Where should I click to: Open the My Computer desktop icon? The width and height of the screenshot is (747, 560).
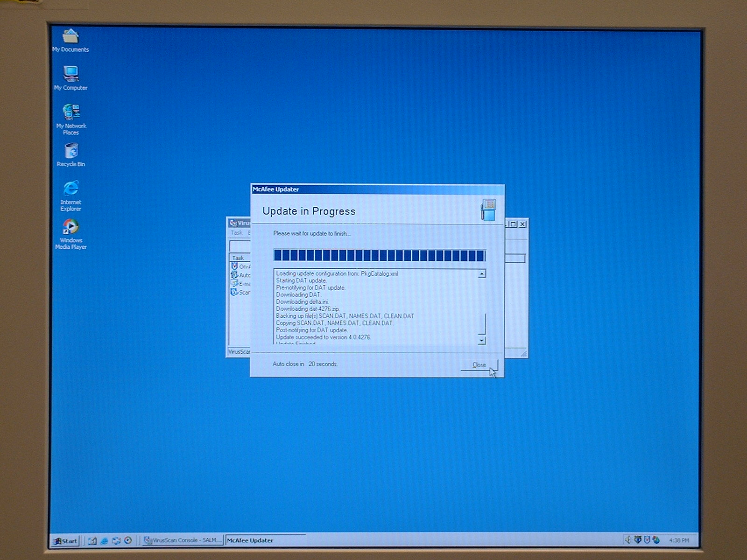70,74
